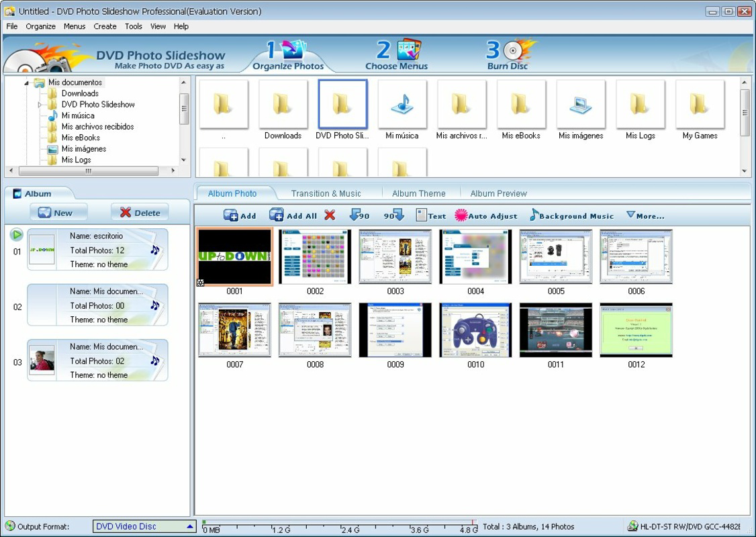Screen dimensions: 756x537
Task: Delete the selected album
Action: (140, 213)
